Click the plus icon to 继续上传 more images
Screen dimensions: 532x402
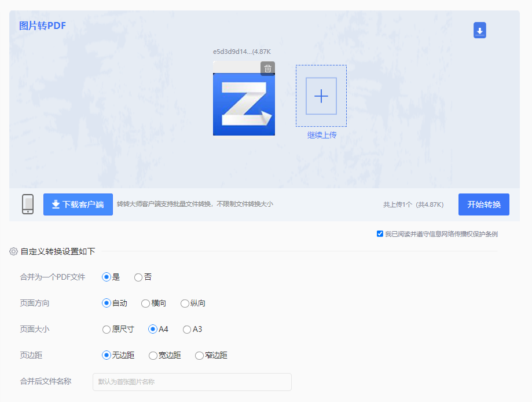click(x=321, y=96)
